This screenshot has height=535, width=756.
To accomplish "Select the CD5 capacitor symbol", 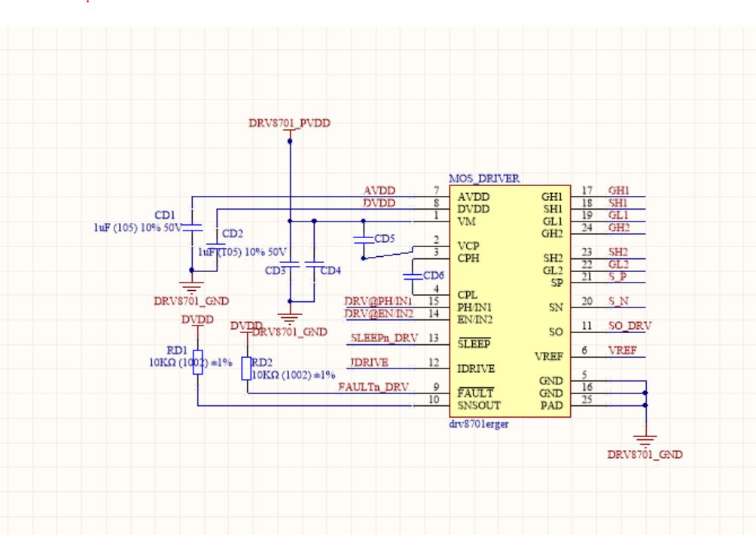I will coord(364,240).
